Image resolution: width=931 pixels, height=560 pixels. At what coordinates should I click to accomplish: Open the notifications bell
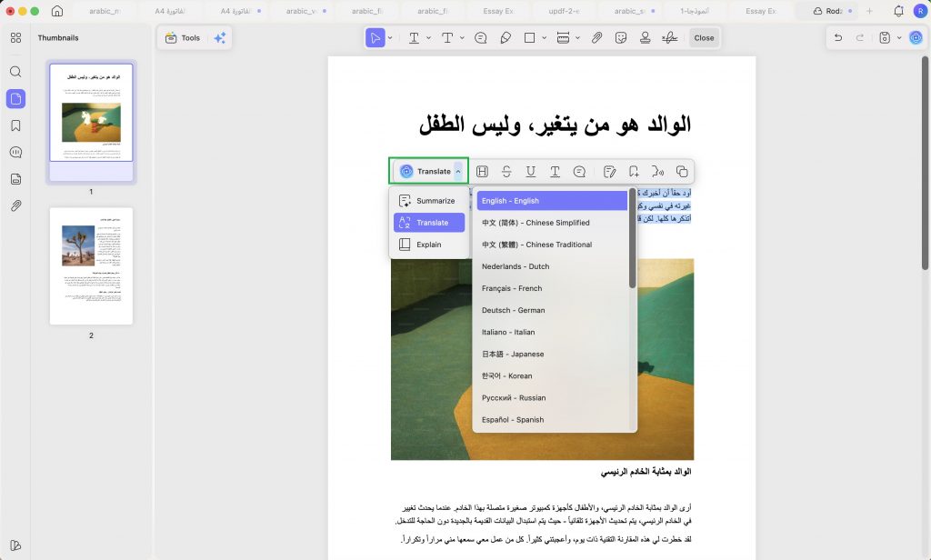point(898,11)
